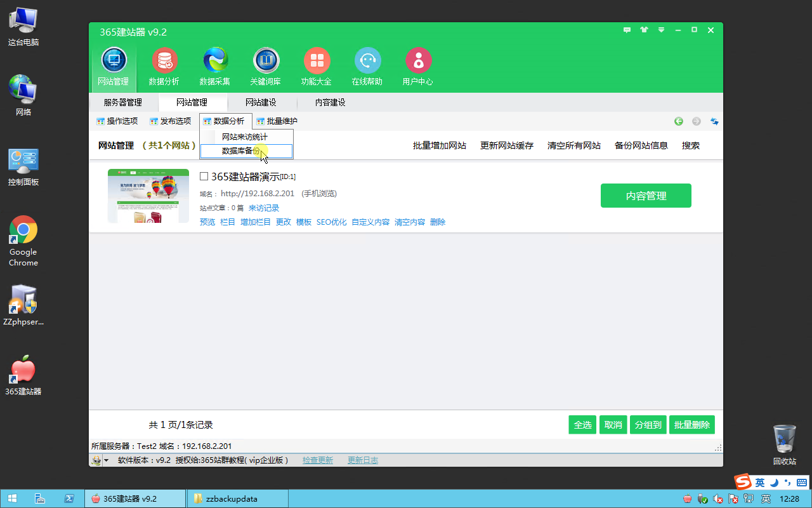Click the gray forward arrow icon
The image size is (812, 508).
pos(697,121)
